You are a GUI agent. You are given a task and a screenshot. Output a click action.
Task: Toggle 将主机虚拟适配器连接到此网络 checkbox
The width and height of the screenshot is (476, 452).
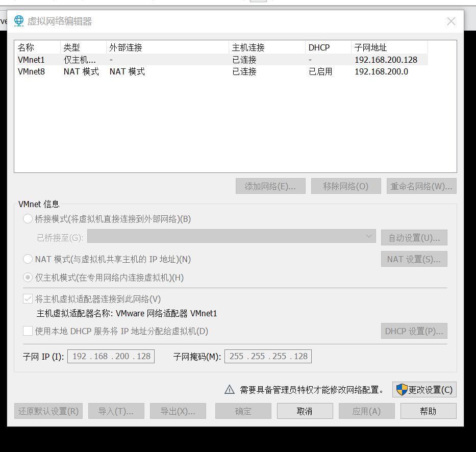(x=28, y=299)
